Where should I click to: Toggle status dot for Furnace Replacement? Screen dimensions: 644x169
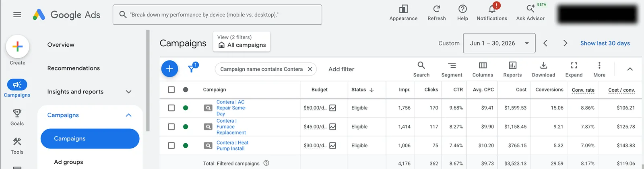[186, 127]
